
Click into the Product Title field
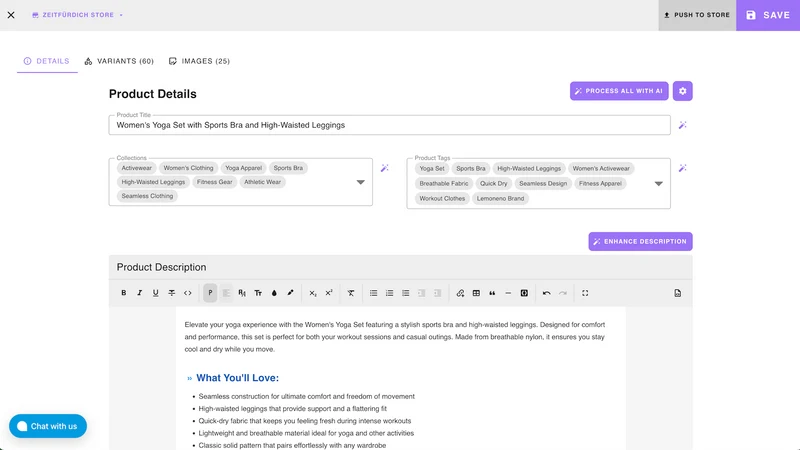coord(389,125)
